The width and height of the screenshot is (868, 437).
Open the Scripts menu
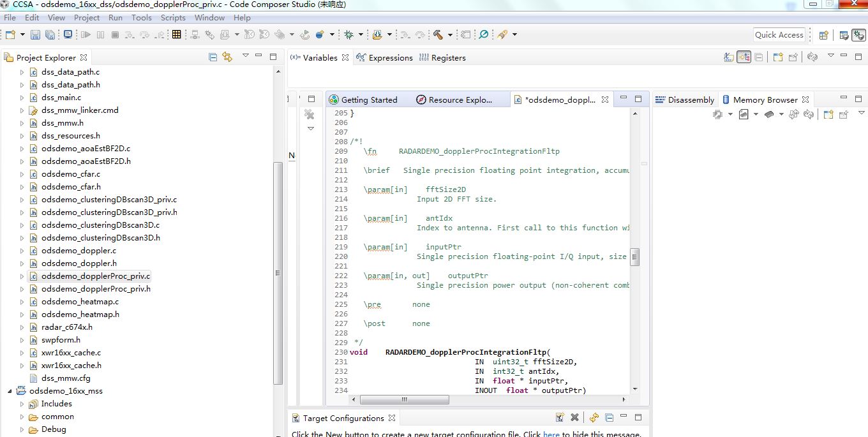tap(173, 18)
